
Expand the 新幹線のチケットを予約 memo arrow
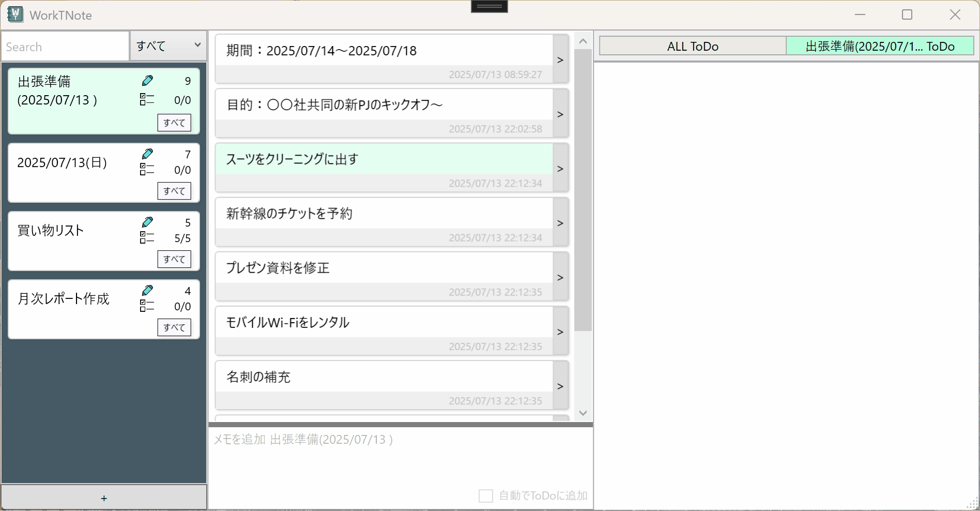point(560,222)
